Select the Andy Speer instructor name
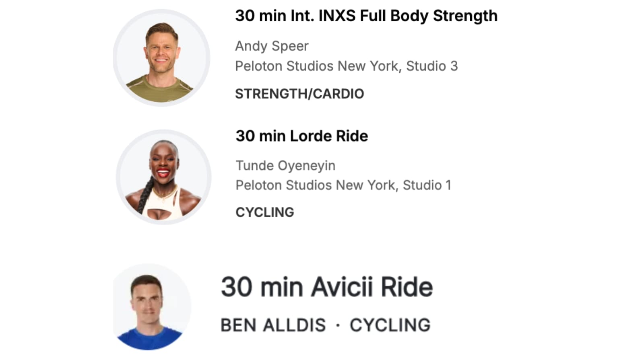644x362 pixels. pyautogui.click(x=272, y=46)
